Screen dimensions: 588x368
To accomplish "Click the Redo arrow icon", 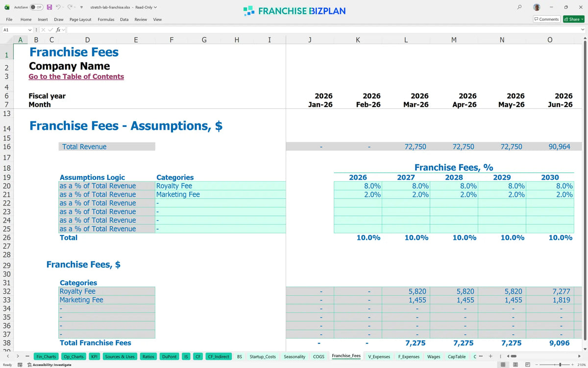I will point(70,7).
